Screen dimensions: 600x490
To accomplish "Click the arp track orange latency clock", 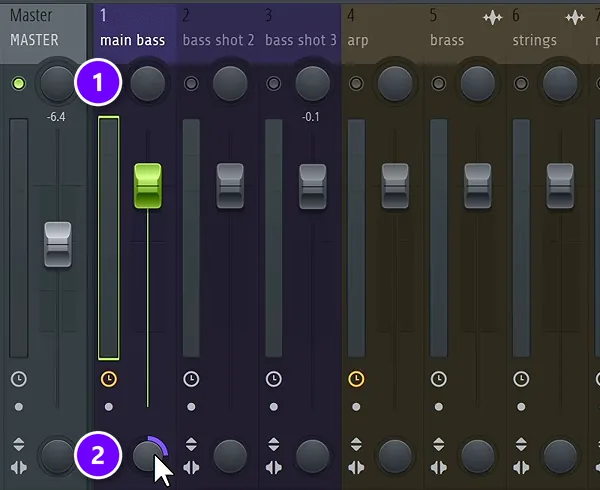I will pyautogui.click(x=356, y=379).
